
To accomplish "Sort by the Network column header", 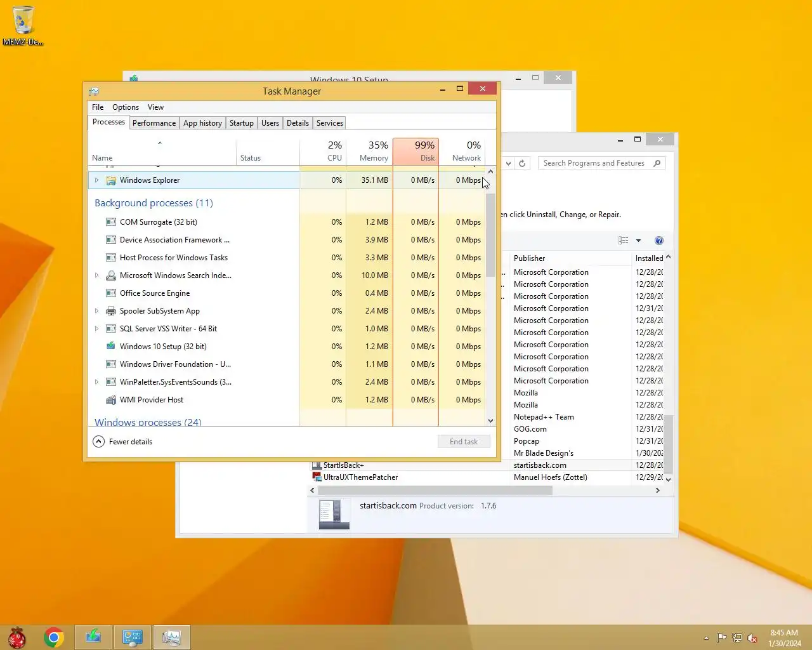I will click(x=462, y=151).
